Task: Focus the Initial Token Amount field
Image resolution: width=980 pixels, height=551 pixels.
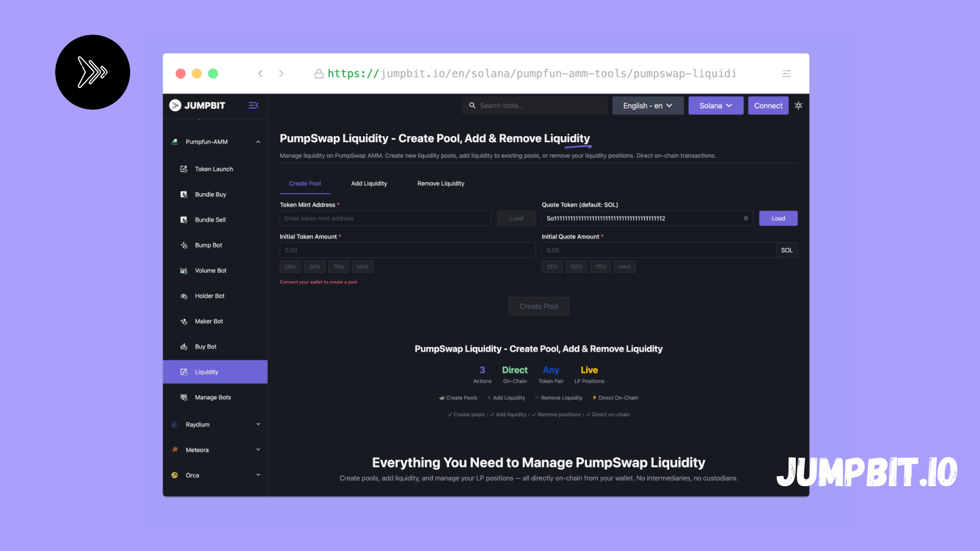Action: 407,250
